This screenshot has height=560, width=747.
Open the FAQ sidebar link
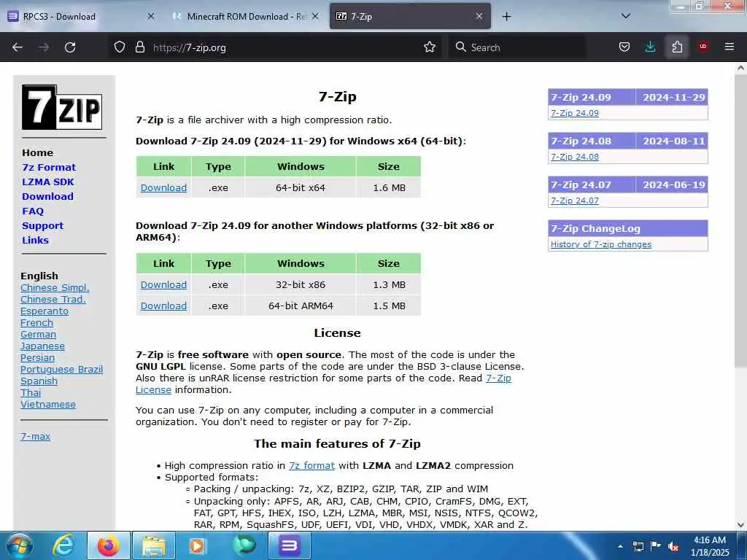point(33,211)
